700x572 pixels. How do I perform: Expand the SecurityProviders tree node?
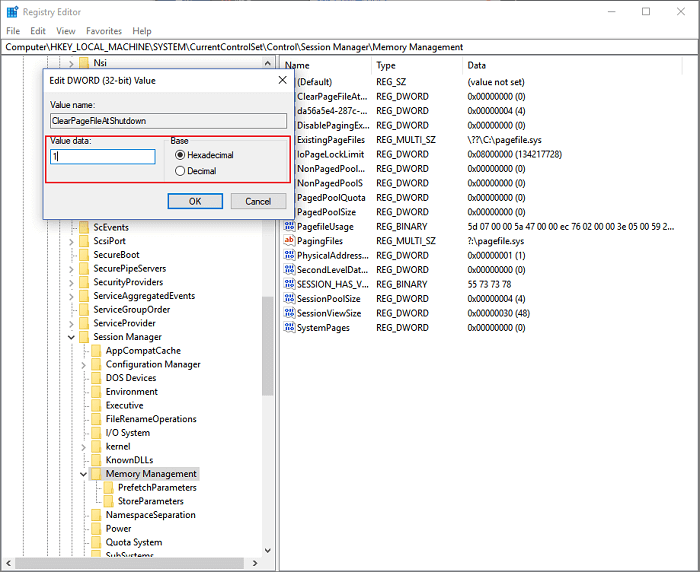click(x=71, y=283)
